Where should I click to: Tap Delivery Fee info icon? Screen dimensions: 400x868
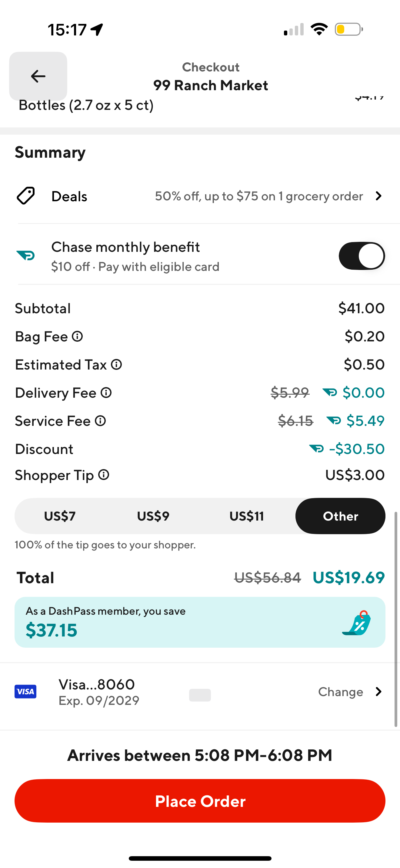click(x=106, y=393)
